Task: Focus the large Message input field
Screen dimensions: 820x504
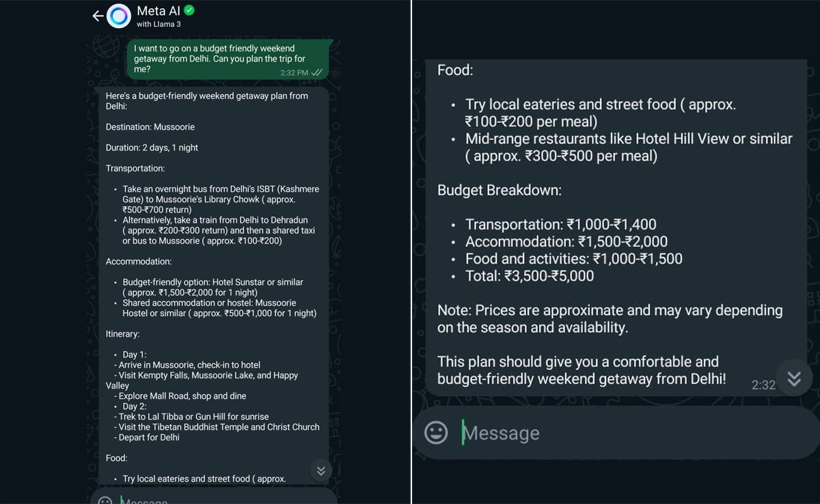Action: coord(615,433)
